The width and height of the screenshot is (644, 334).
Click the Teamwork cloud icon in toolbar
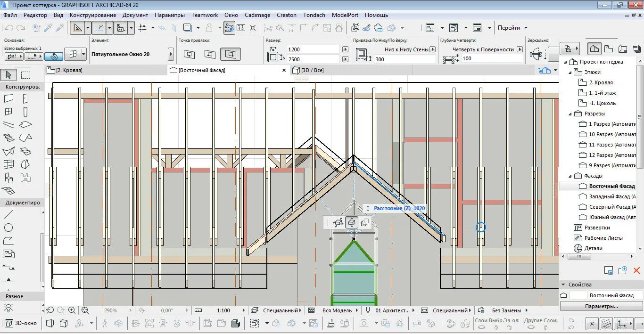point(379,28)
